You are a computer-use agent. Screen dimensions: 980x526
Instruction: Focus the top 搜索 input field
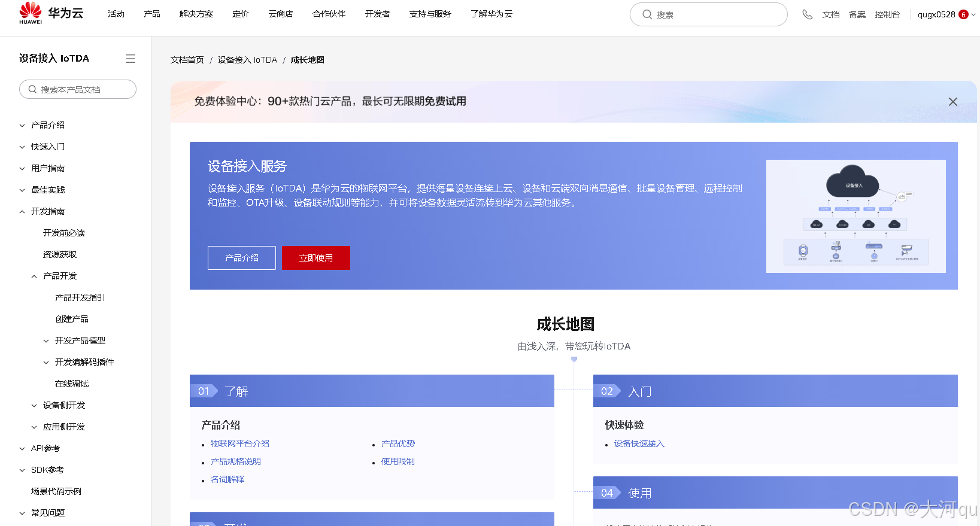click(708, 14)
